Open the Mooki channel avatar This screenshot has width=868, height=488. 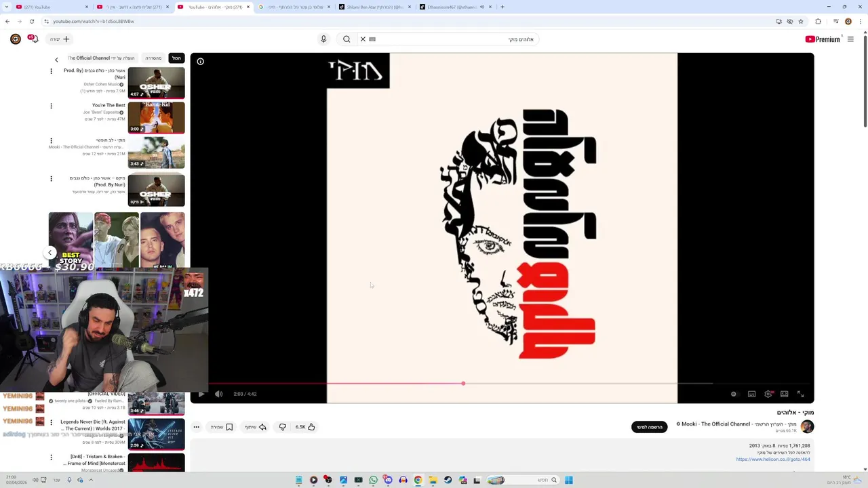[x=807, y=426]
